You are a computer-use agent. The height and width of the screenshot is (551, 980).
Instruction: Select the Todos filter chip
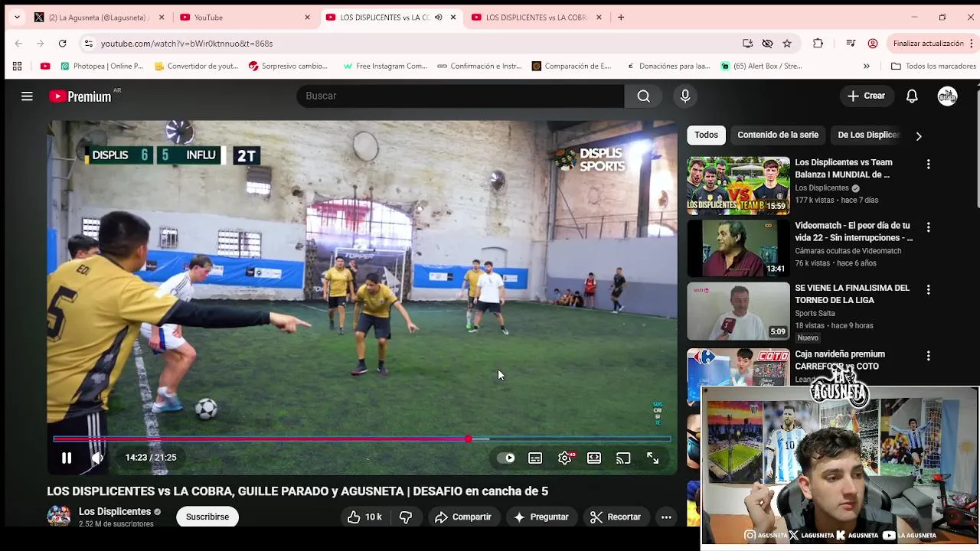click(x=706, y=135)
